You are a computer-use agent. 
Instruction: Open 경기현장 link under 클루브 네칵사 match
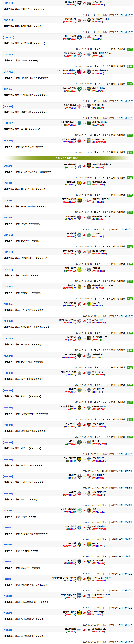129,118
